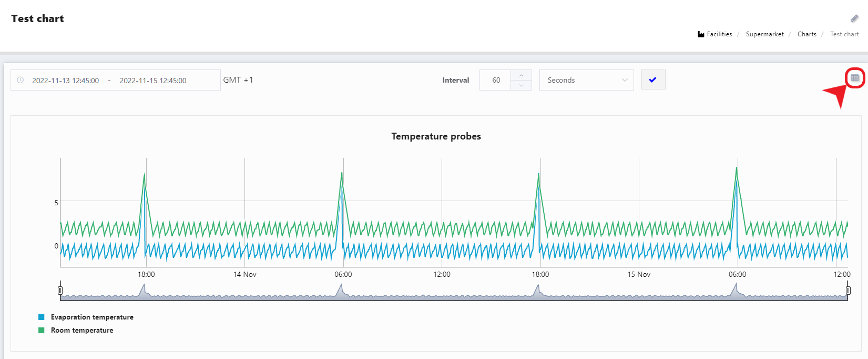This screenshot has width=868, height=359.
Task: Click the left handle of range slider
Action: pyautogui.click(x=60, y=290)
